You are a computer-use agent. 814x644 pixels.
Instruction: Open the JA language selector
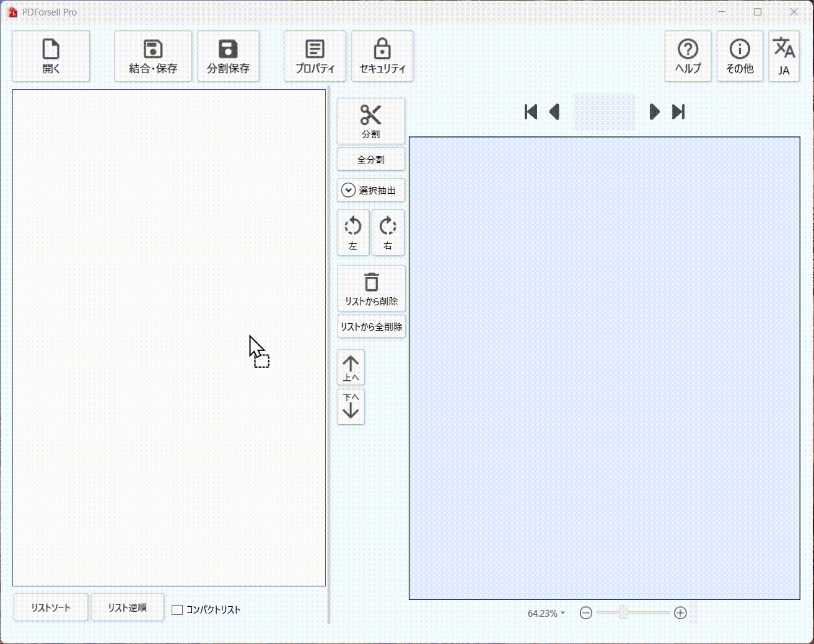pos(784,56)
